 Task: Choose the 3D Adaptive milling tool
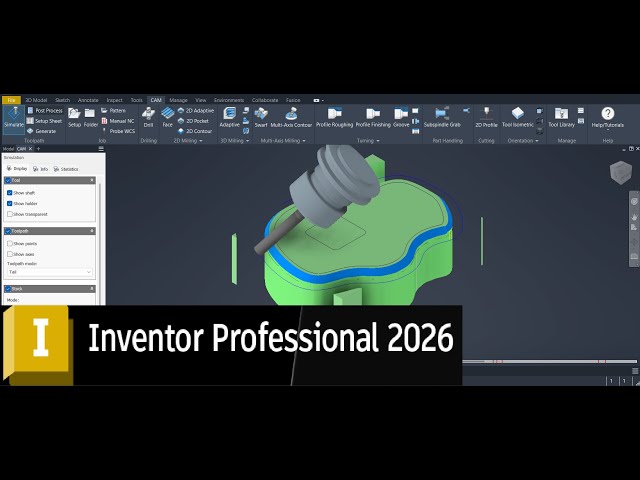click(x=229, y=118)
